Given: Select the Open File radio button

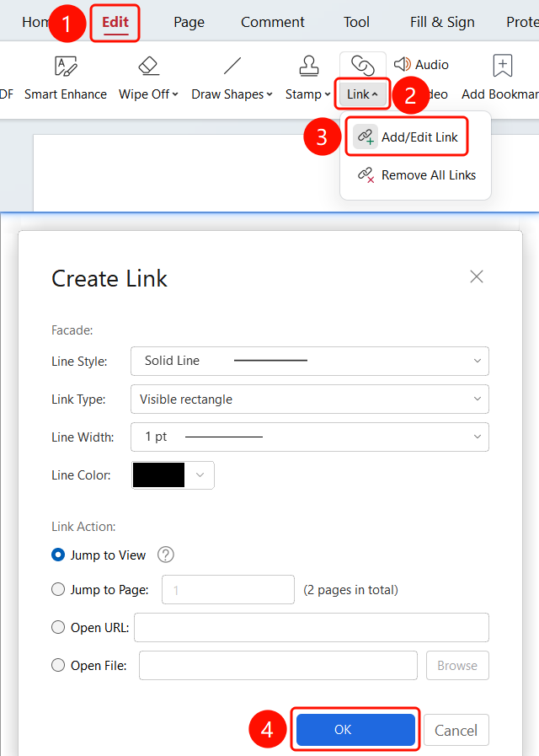Looking at the screenshot, I should [x=58, y=665].
